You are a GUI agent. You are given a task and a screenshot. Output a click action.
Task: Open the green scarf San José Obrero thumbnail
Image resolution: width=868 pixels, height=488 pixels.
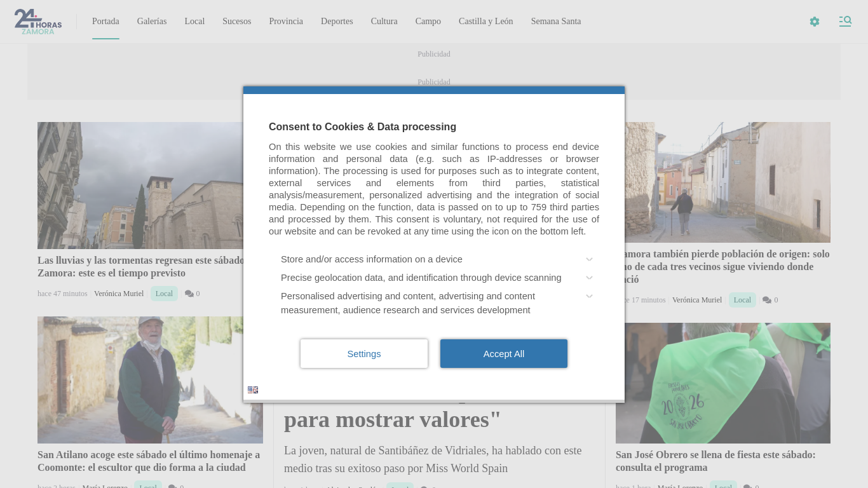723,383
